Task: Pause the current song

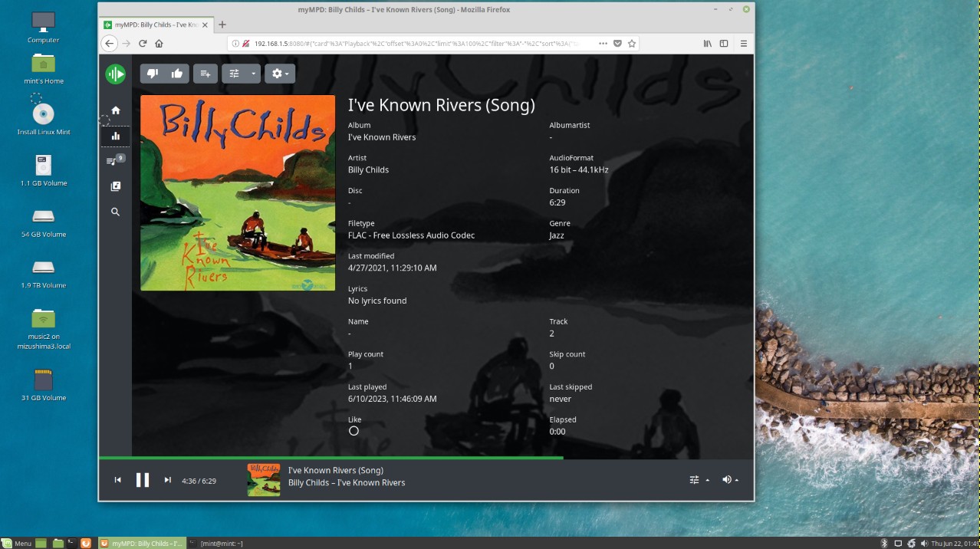Action: pos(143,480)
